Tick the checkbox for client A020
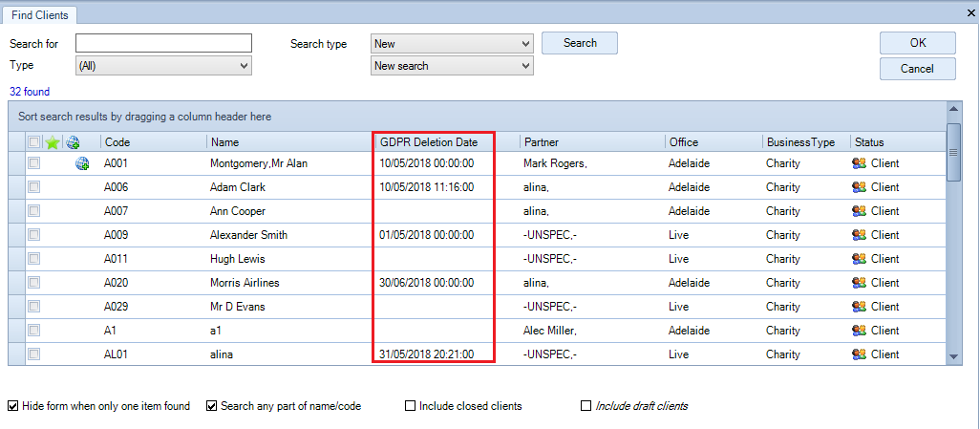 34,282
